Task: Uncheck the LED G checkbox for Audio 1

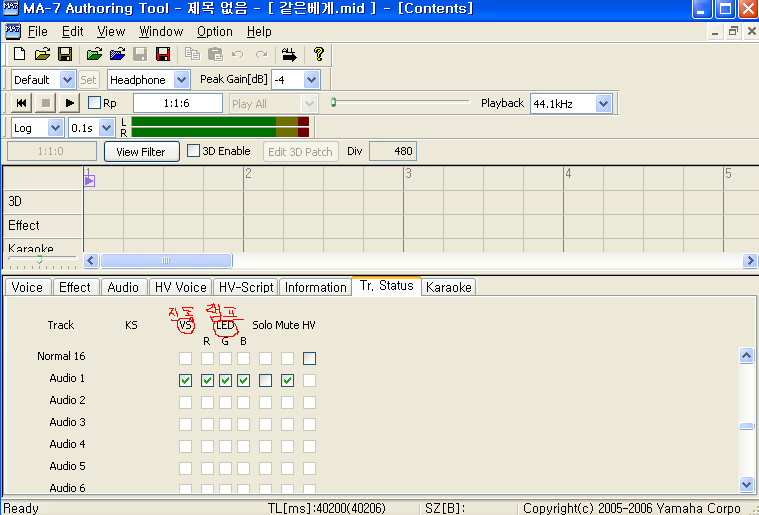Action: (x=225, y=380)
